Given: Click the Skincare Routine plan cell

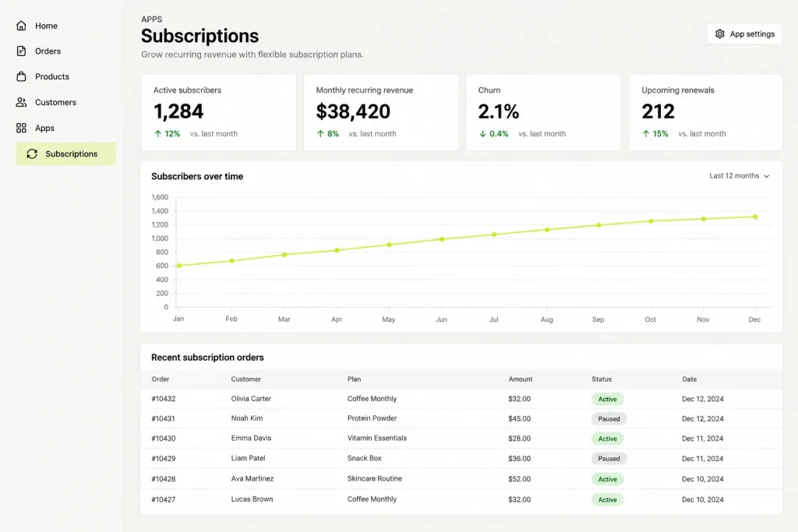Looking at the screenshot, I should tap(375, 478).
